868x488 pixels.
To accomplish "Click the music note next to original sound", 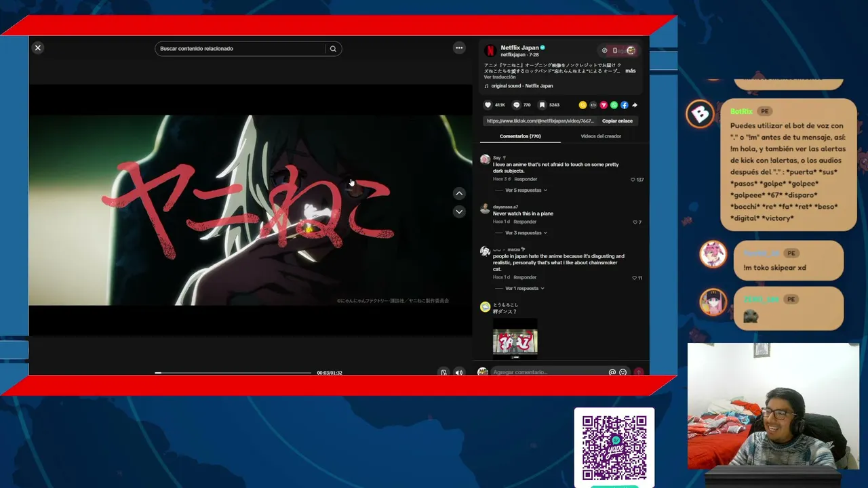I will pyautogui.click(x=486, y=86).
